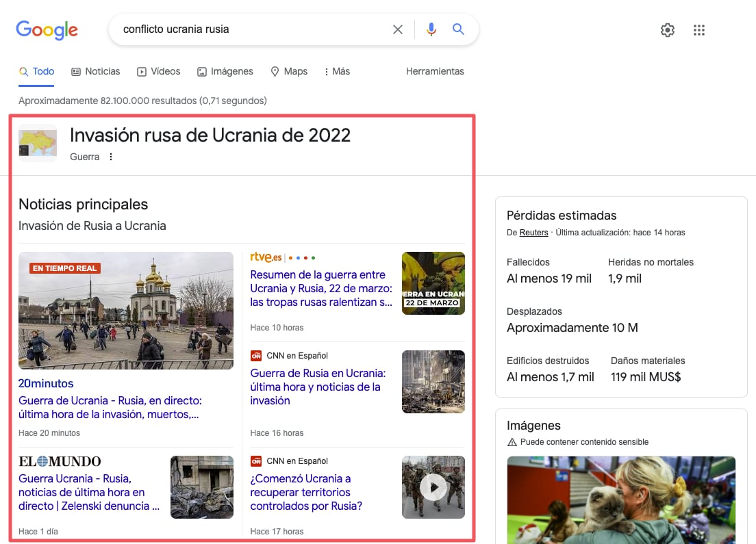Viewport: 756px width, 544px height.
Task: Open settings gear icon
Action: (x=667, y=30)
